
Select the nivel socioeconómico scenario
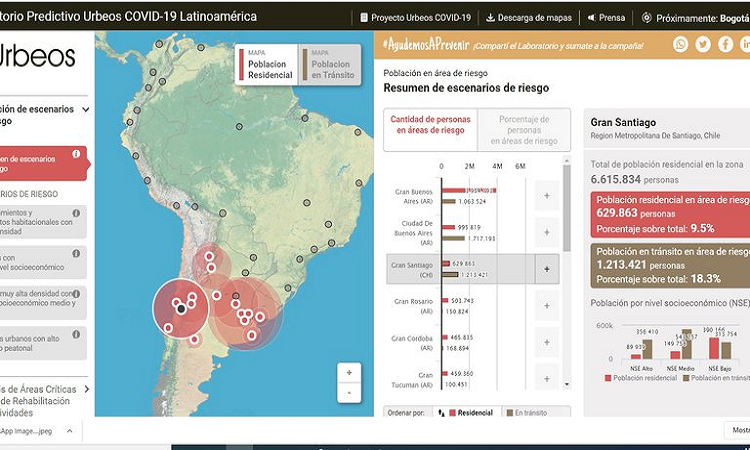(43, 262)
